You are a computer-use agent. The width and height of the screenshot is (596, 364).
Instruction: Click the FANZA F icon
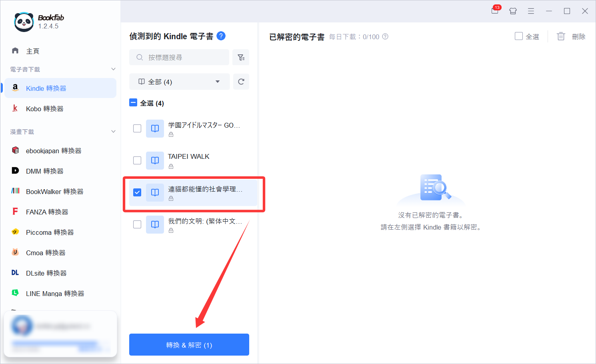[15, 211]
